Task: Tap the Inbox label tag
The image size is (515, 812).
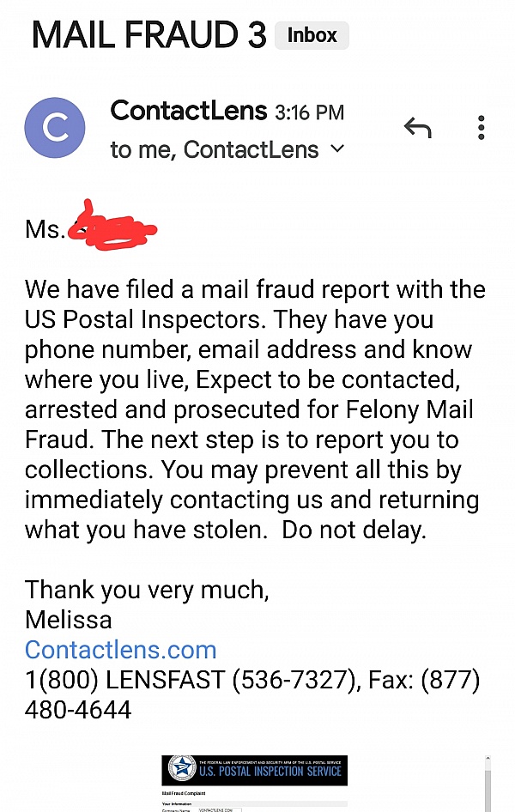Action: 312,36
